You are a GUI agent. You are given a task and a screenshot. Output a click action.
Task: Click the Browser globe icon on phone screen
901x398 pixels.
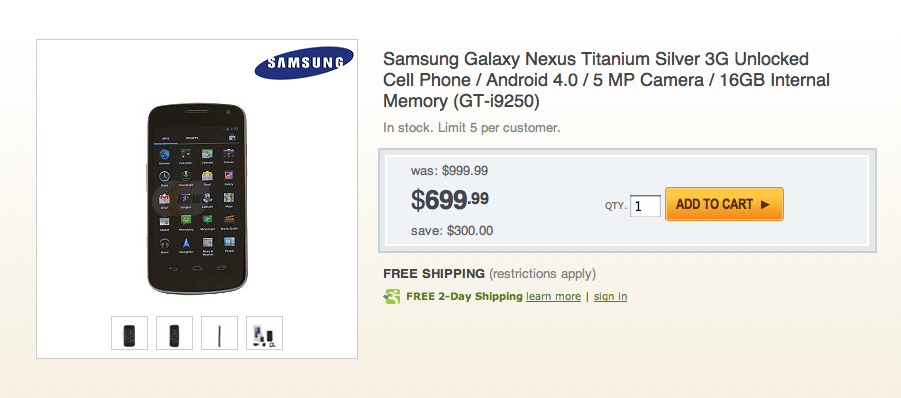tap(164, 154)
